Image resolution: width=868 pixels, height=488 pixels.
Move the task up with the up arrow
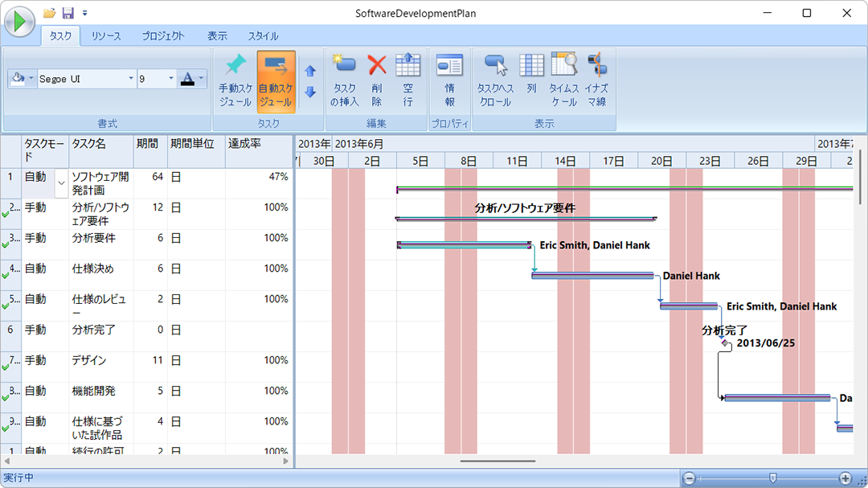click(310, 71)
